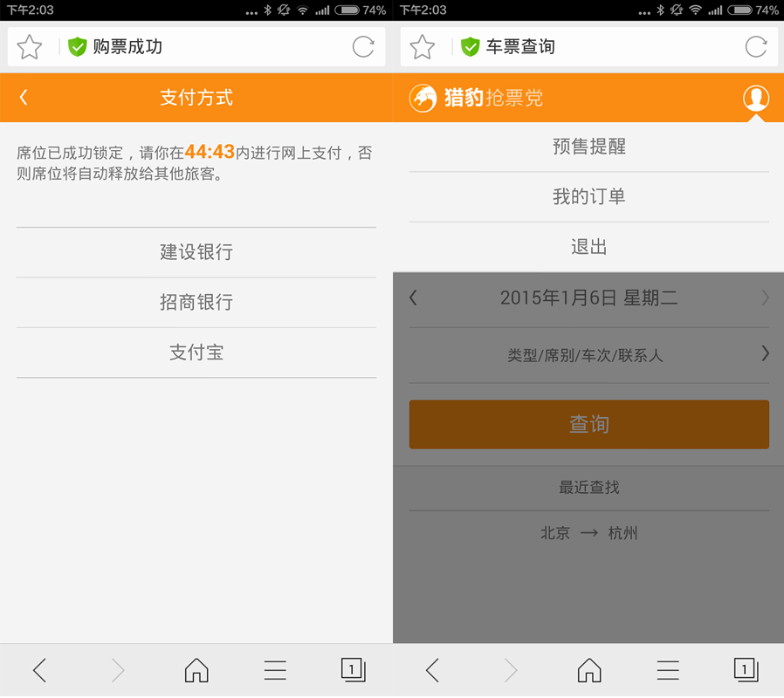Tap the battery indicator in the left status bar
This screenshot has height=698, width=784.
[347, 10]
